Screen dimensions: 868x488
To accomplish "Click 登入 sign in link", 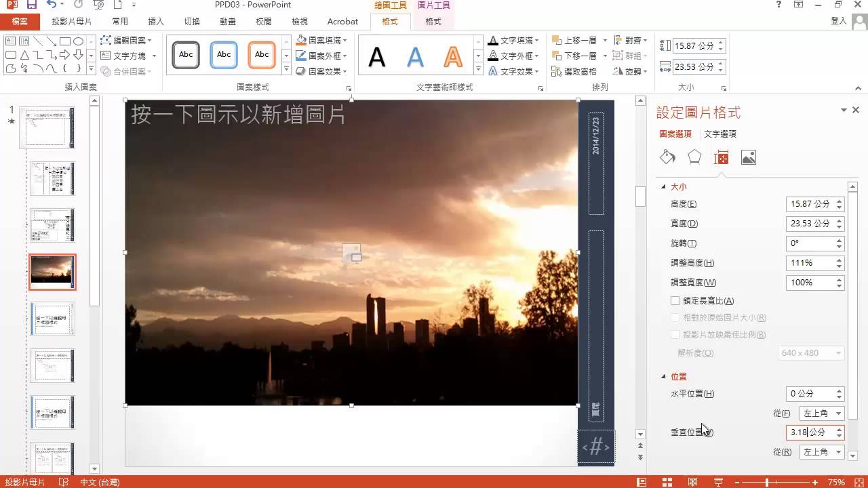I will coord(838,21).
